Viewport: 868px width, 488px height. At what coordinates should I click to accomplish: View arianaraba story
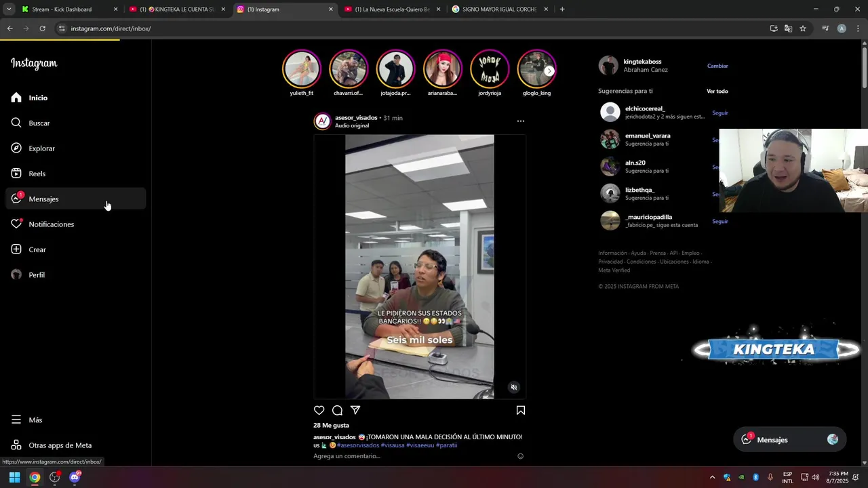(442, 68)
